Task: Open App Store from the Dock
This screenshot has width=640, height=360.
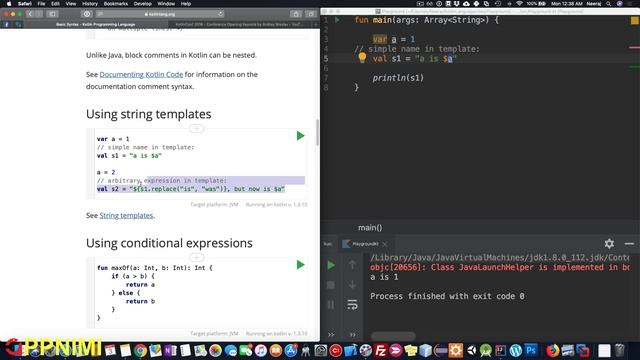Action: point(291,351)
